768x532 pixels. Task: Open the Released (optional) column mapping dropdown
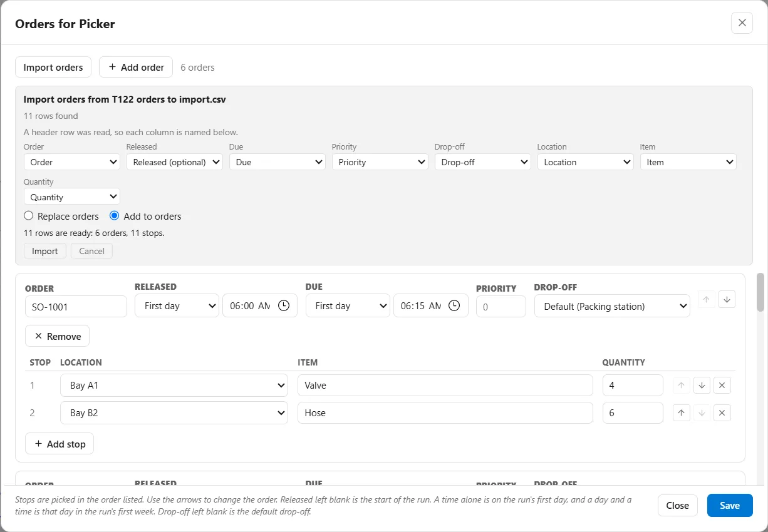[175, 162]
